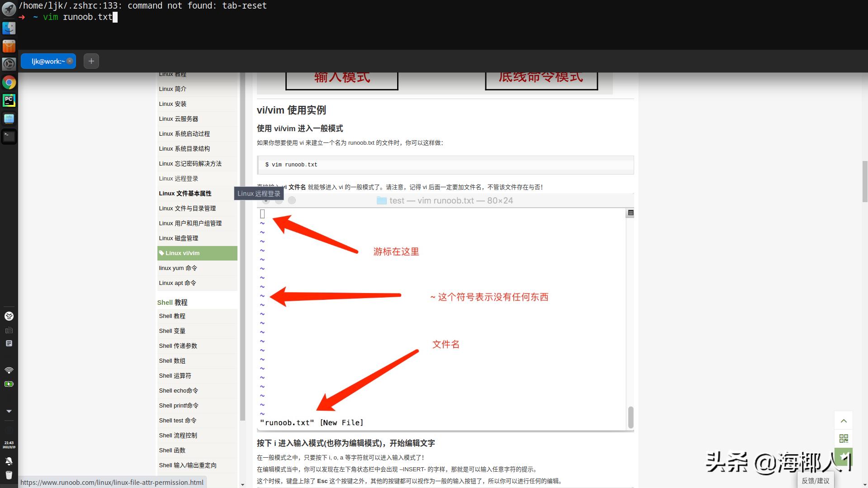Open a new terminal tab with the plus button
This screenshot has width=868, height=488.
point(91,61)
